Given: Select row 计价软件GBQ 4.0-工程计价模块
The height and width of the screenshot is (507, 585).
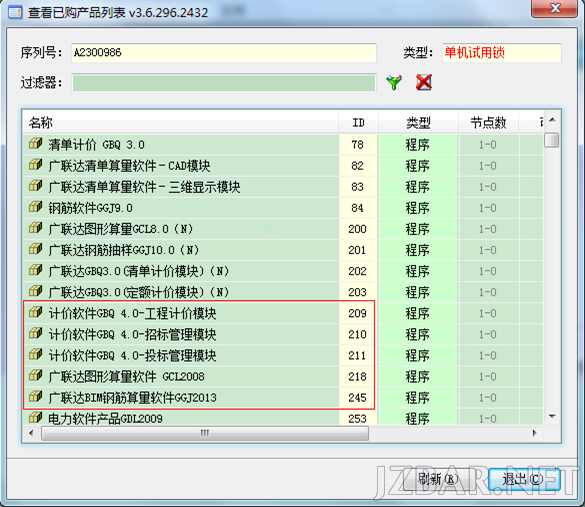Looking at the screenshot, I should (x=283, y=313).
